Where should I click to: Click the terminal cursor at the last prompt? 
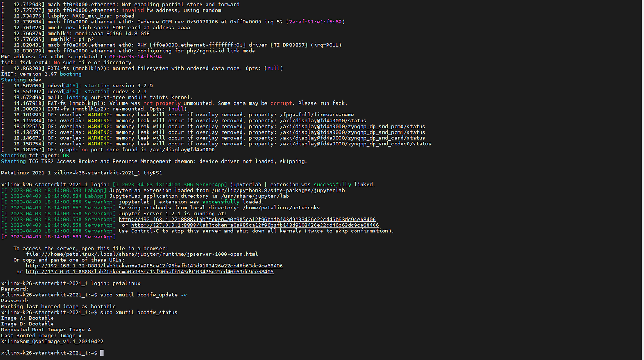pyautogui.click(x=102, y=353)
